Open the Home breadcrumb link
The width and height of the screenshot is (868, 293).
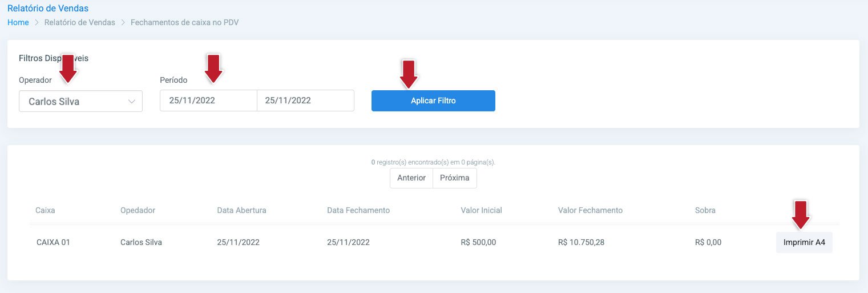click(x=18, y=22)
